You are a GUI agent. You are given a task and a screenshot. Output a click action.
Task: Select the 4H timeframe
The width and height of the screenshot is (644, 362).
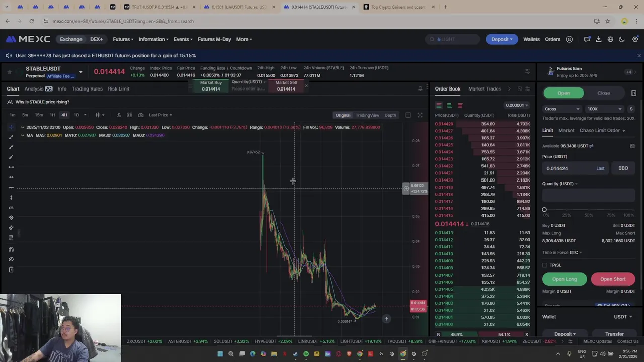pyautogui.click(x=64, y=115)
